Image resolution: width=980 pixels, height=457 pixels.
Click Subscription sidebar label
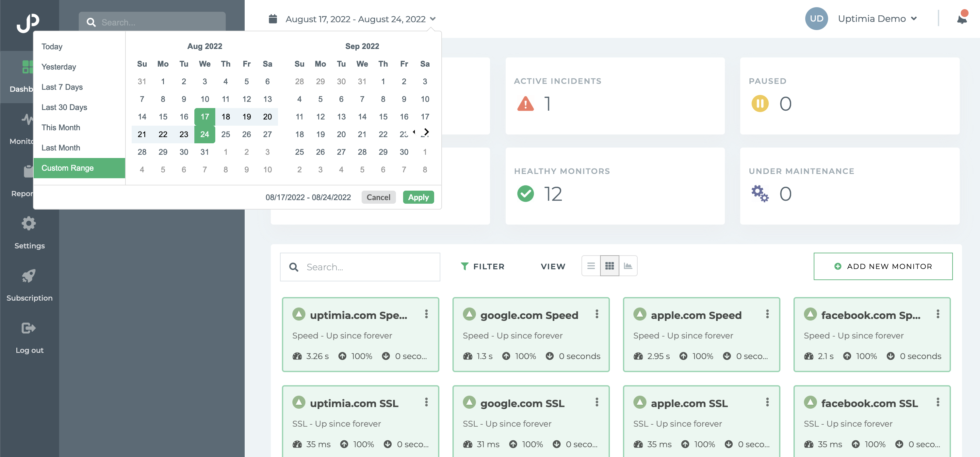(29, 298)
